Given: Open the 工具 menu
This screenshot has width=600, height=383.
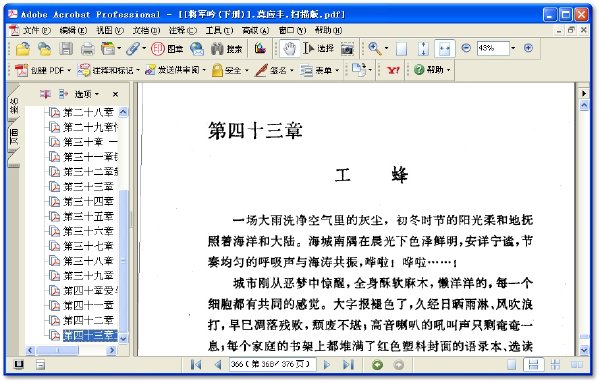Looking at the screenshot, I should [x=219, y=30].
